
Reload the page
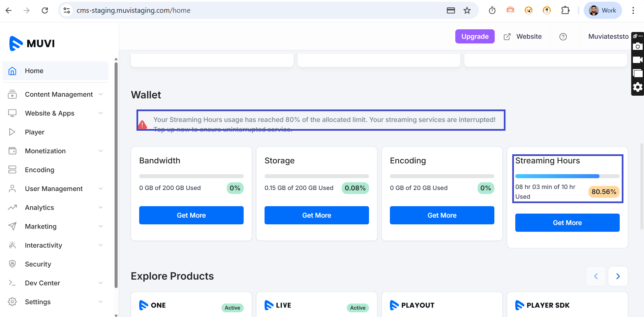coord(45,10)
